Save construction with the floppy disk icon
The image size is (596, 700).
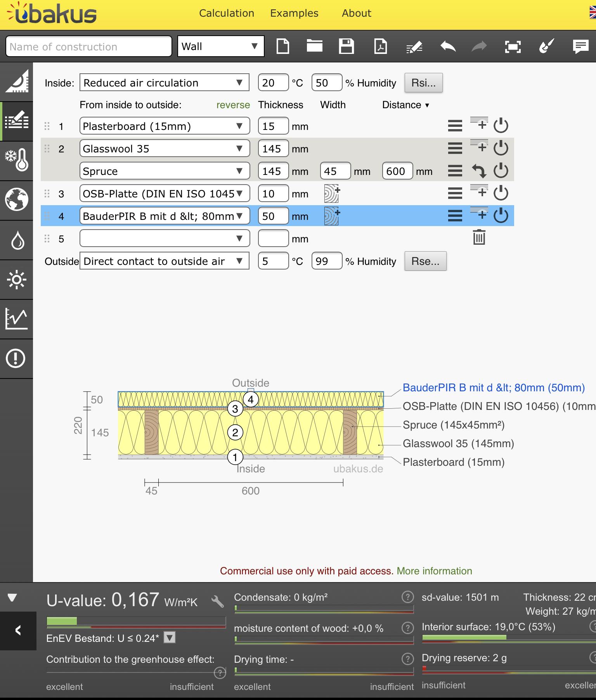pos(347,46)
